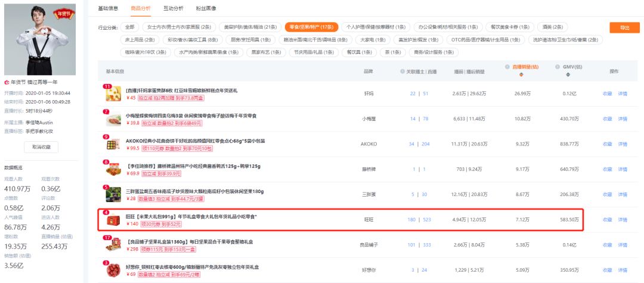Filter by 美容护肤/美体/精油 (21条)
The width and height of the screenshot is (644, 283).
click(x=250, y=27)
